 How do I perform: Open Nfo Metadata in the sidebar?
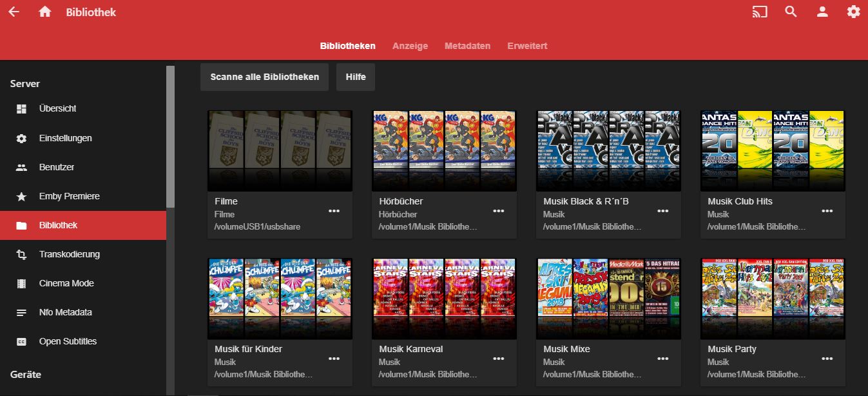point(83,312)
